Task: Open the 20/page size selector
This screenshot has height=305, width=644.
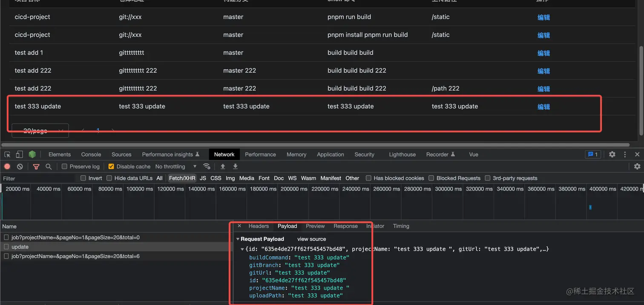Action: (40, 131)
